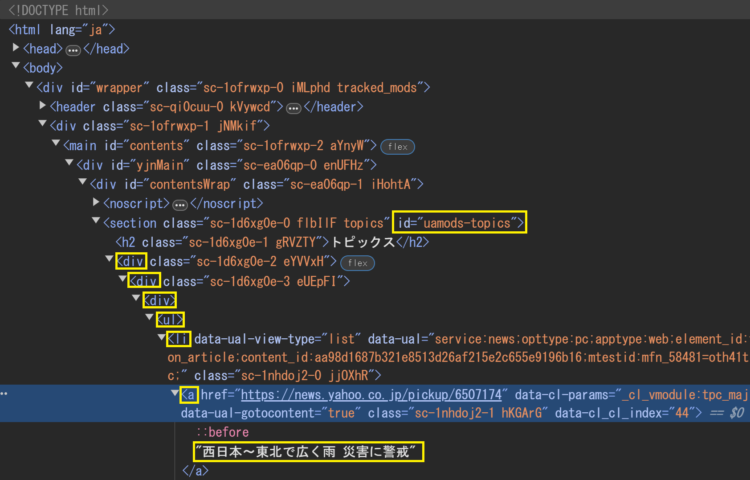The width and height of the screenshot is (750, 480).
Task: Collapse the selected anchor element
Action: (175, 393)
